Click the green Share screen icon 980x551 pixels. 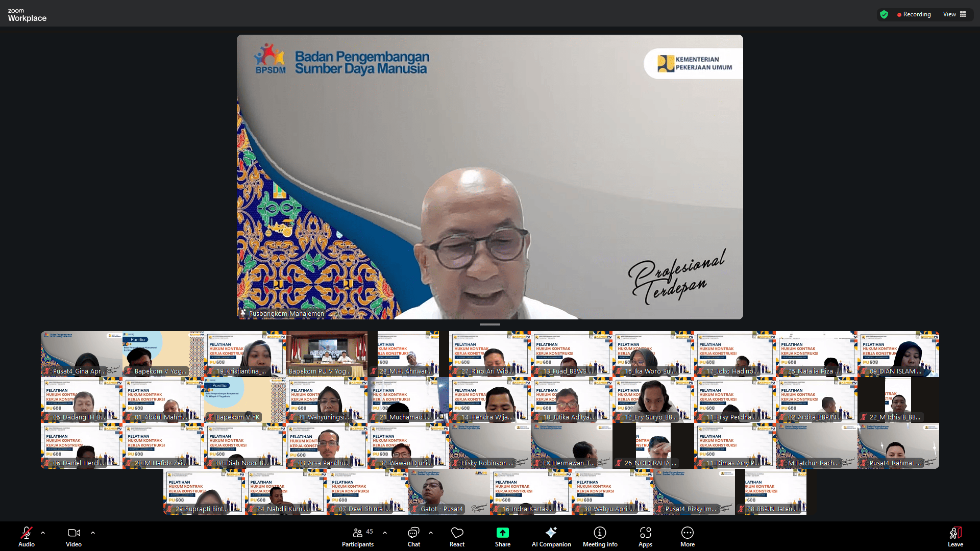coord(502,533)
